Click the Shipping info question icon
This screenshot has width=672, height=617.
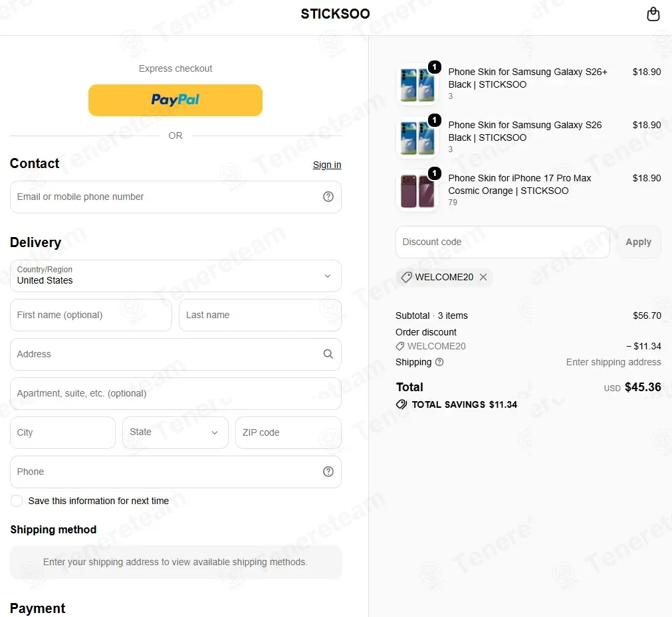tap(439, 362)
